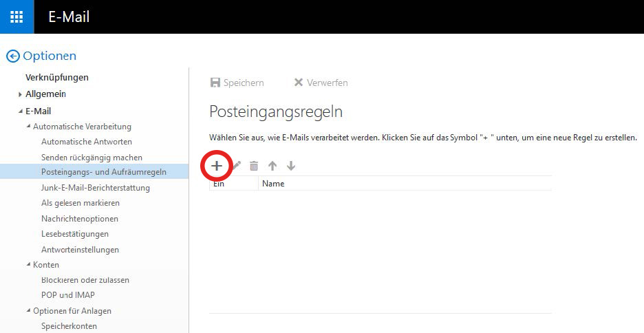Go back using the Optionen arrow
Screen dimensions: 644x333
13,56
